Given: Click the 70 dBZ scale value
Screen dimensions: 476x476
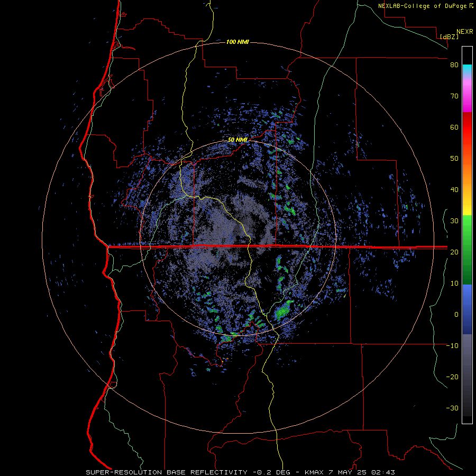Looking at the screenshot, I should tap(454, 96).
